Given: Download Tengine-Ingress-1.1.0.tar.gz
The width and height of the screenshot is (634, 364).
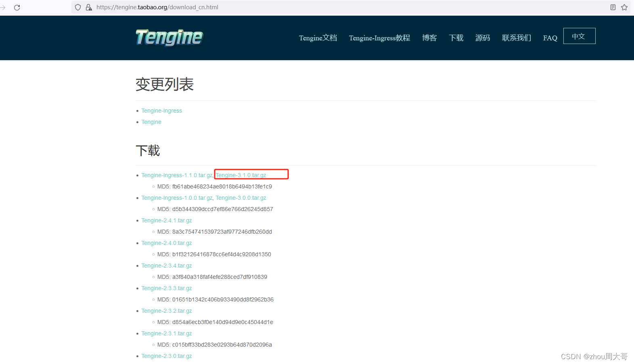Looking at the screenshot, I should (x=177, y=175).
